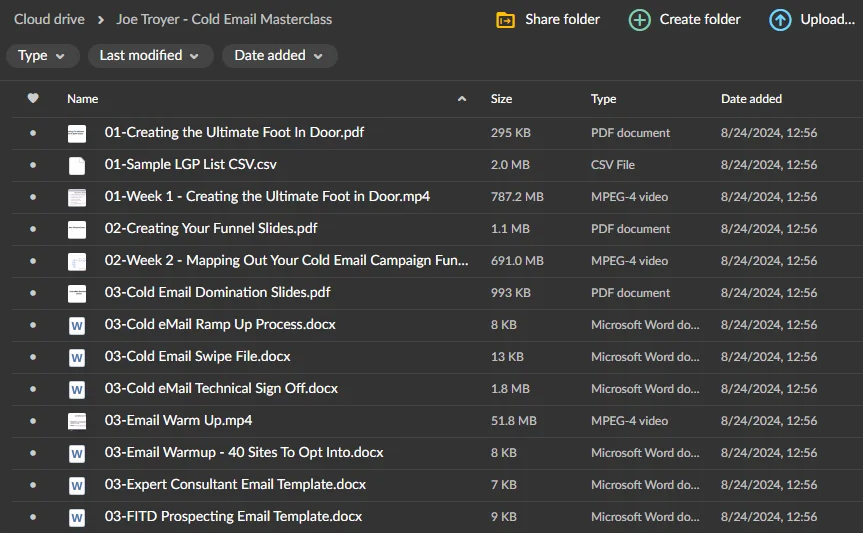Screen dimensions: 863x533
Task: Toggle favorite dot for 03-FITD Prospecting Email Template.docx
Action: tap(33, 516)
